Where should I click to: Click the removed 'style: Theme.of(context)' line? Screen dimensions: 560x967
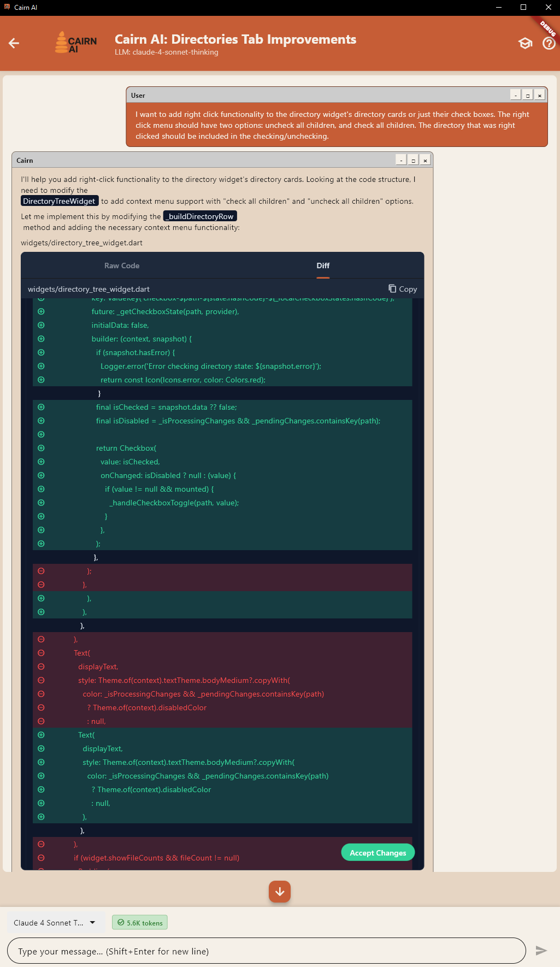click(x=184, y=680)
